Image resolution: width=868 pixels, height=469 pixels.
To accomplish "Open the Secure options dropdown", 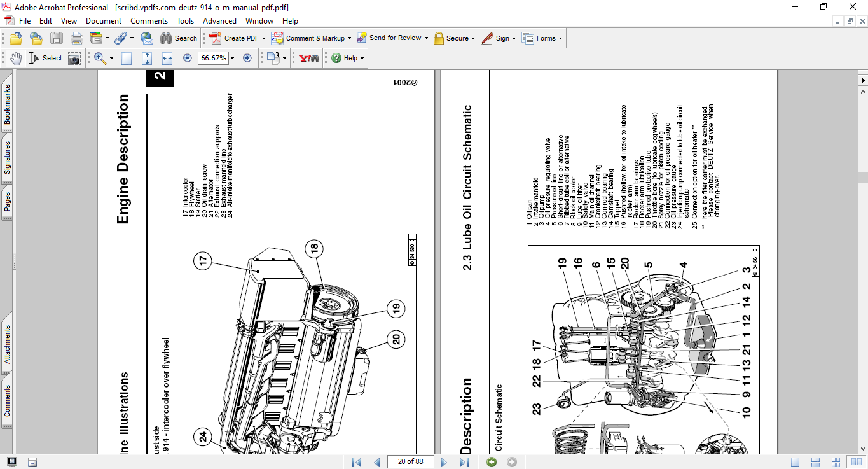I will 456,38.
